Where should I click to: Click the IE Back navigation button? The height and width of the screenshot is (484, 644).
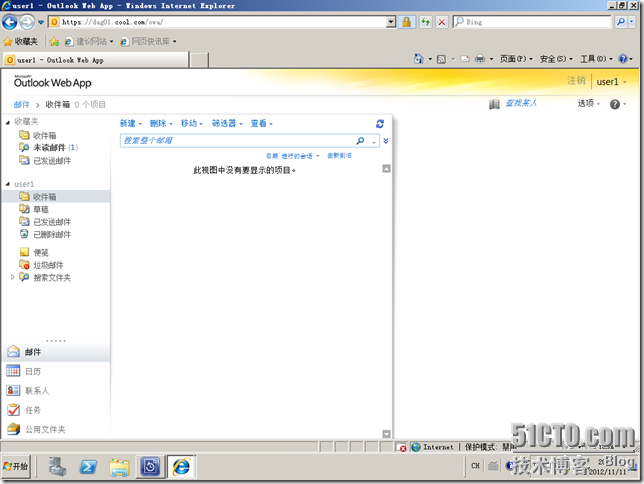point(9,22)
